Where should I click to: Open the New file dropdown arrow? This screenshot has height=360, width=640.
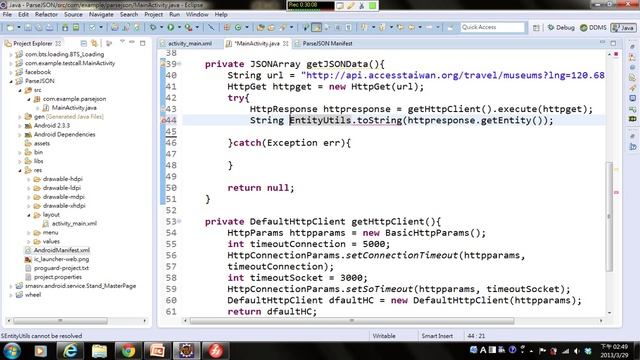coord(18,28)
